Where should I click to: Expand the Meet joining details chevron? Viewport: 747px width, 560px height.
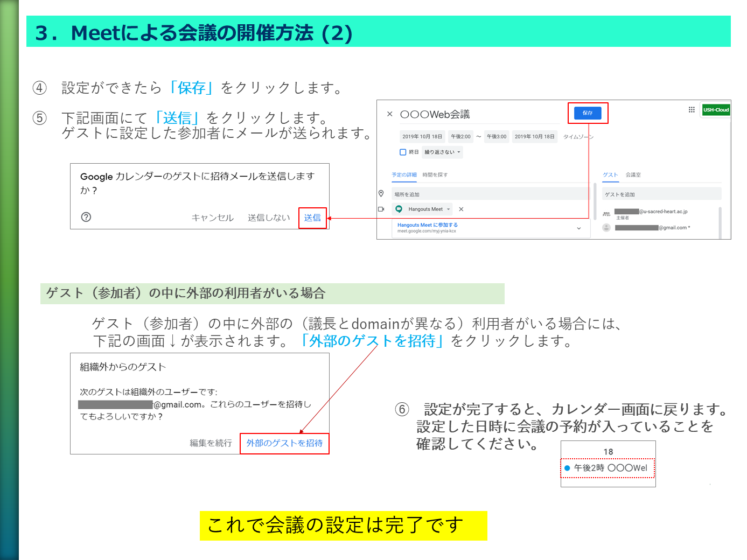pyautogui.click(x=579, y=228)
